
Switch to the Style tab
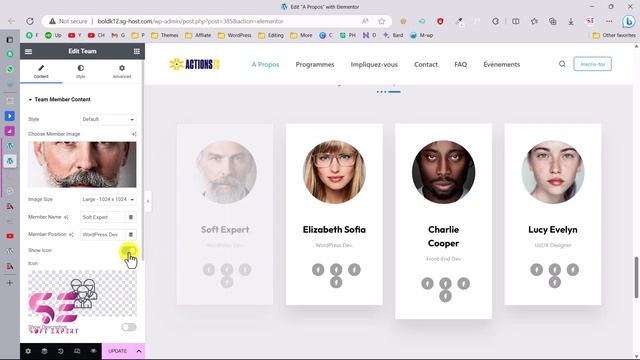point(81,71)
